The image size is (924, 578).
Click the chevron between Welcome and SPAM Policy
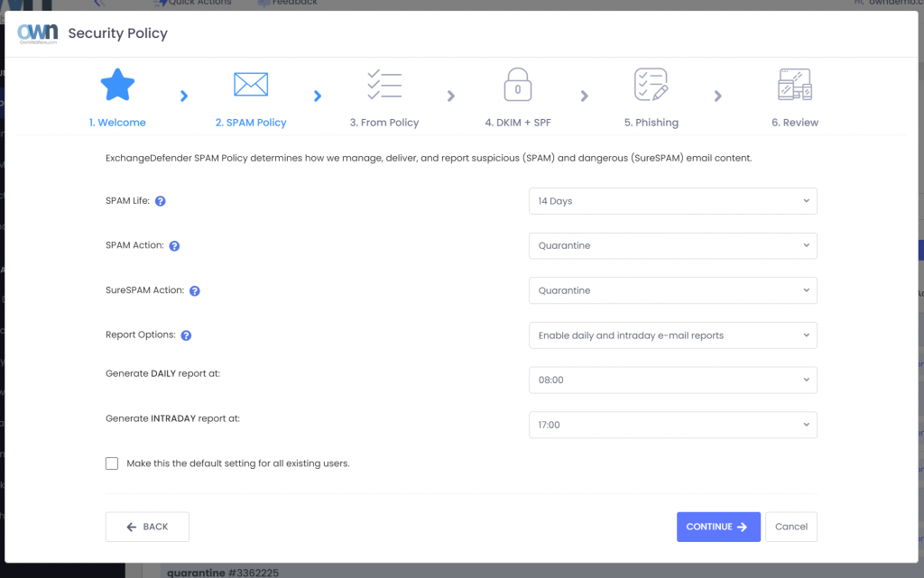(184, 96)
